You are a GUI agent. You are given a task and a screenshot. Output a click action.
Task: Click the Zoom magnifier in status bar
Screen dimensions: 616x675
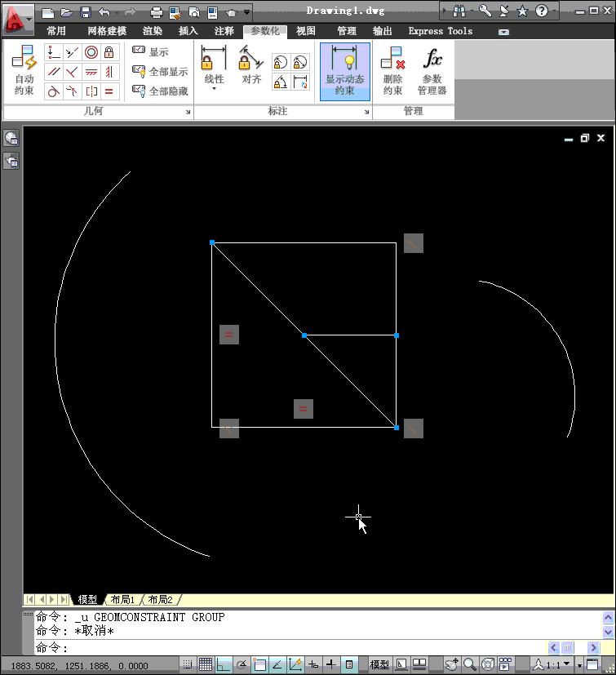click(x=470, y=664)
